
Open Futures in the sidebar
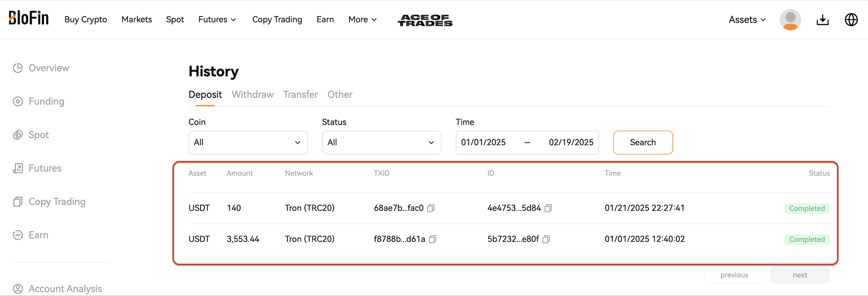tap(45, 168)
